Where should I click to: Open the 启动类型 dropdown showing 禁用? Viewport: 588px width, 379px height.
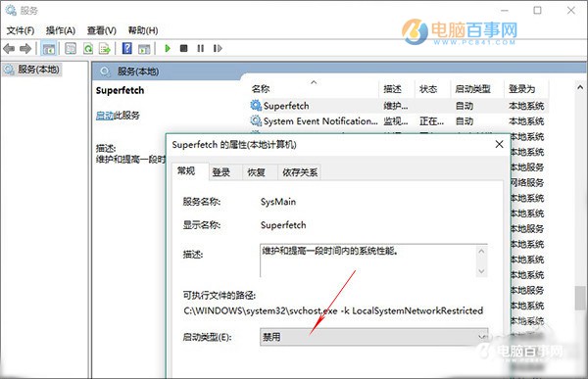tap(373, 337)
